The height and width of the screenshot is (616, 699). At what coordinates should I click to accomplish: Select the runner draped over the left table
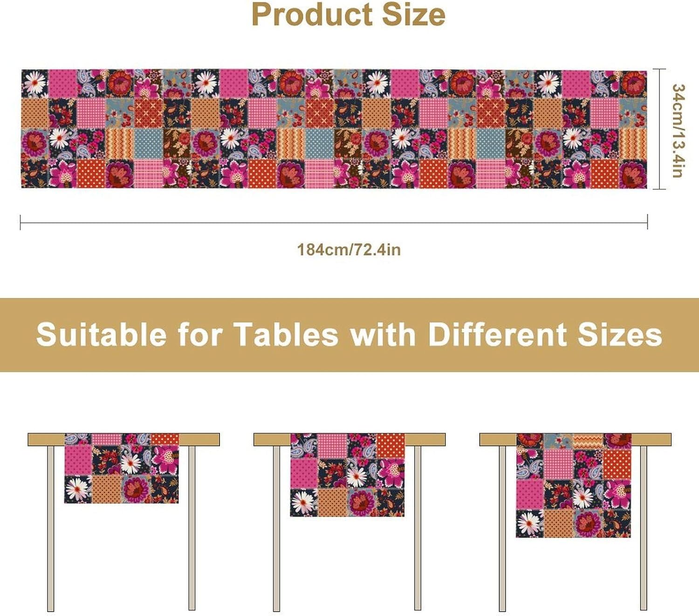[121, 468]
